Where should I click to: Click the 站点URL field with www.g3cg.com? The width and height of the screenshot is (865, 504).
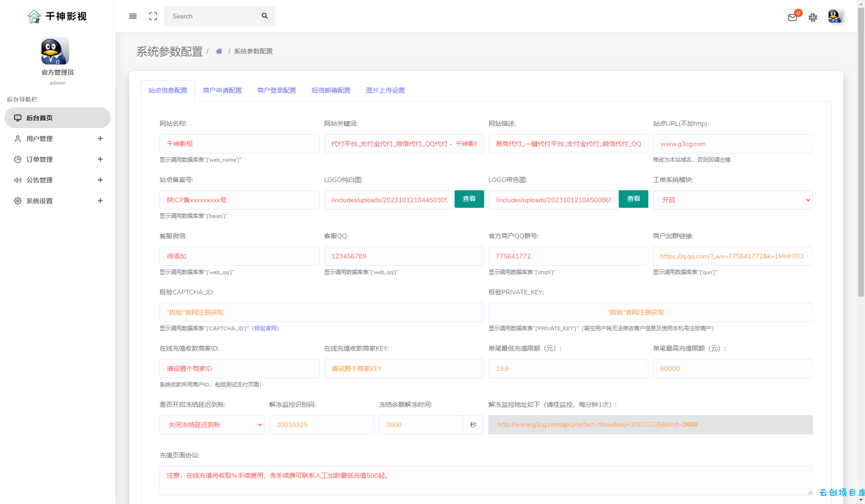point(733,144)
